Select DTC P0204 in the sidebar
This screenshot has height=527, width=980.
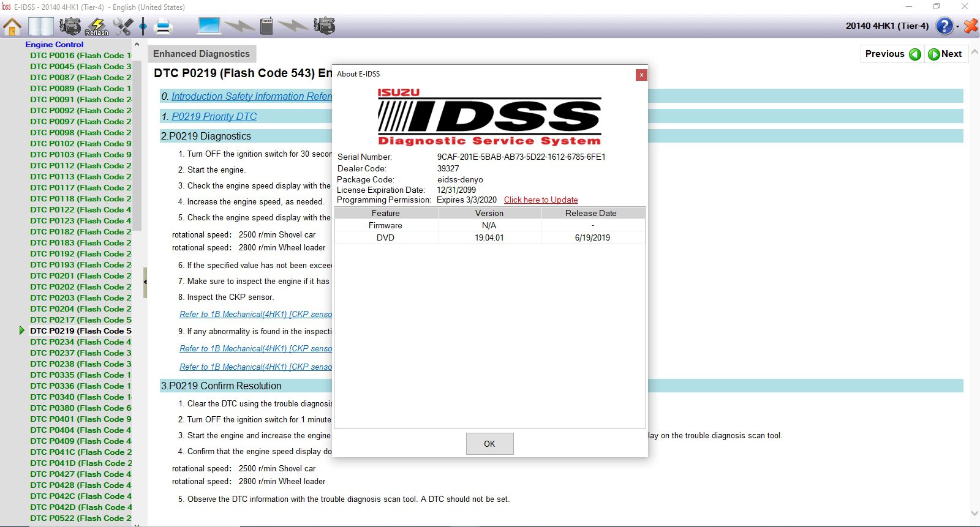pos(81,308)
